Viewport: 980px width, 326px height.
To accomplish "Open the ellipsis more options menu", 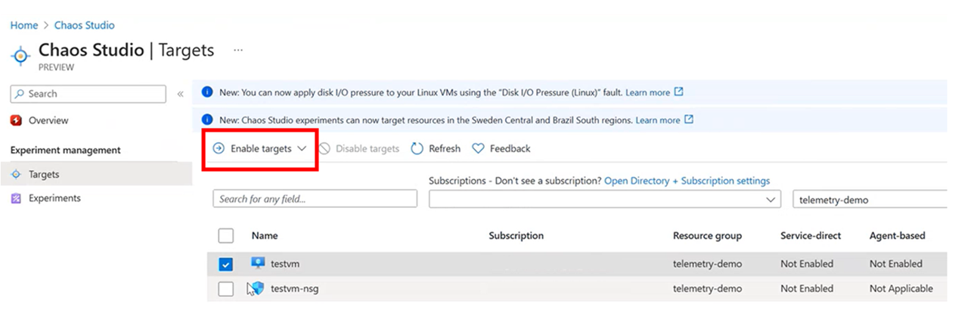I will tap(238, 50).
